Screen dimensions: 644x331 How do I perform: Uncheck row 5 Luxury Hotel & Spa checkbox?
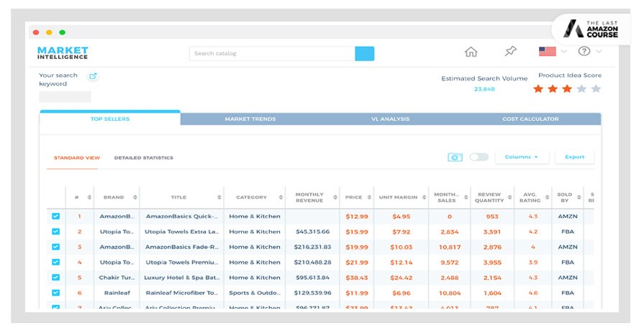point(56,277)
